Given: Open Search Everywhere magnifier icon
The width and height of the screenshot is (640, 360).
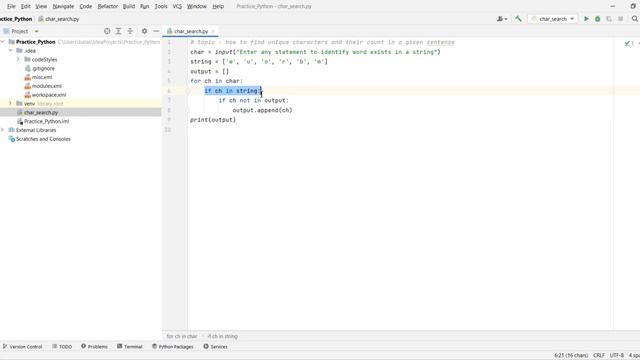Looking at the screenshot, I should tap(635, 19).
